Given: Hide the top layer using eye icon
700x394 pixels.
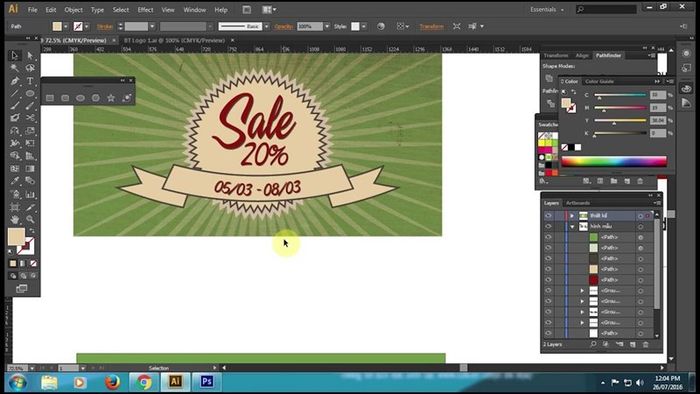Looking at the screenshot, I should [548, 216].
